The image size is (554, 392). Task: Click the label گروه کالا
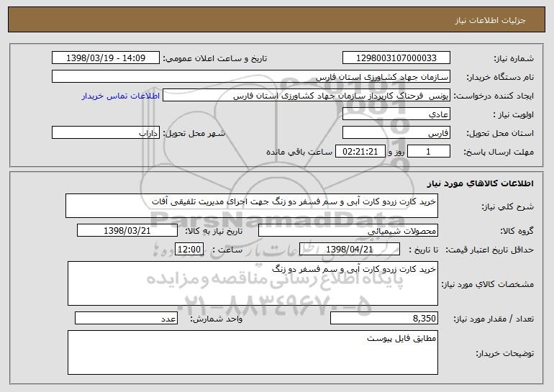pyautogui.click(x=517, y=231)
